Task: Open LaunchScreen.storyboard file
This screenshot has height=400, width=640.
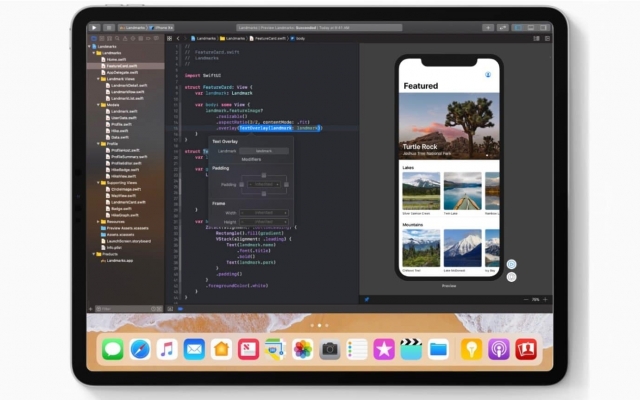Action: pos(126,241)
